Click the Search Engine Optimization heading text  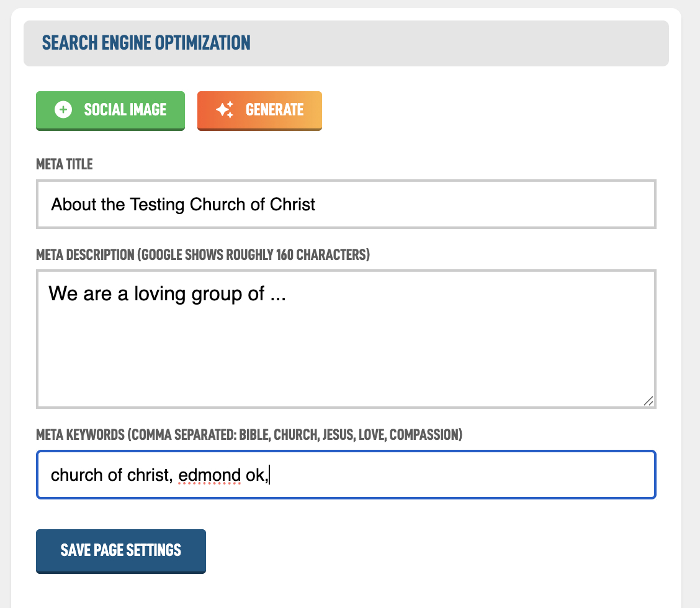pos(146,43)
